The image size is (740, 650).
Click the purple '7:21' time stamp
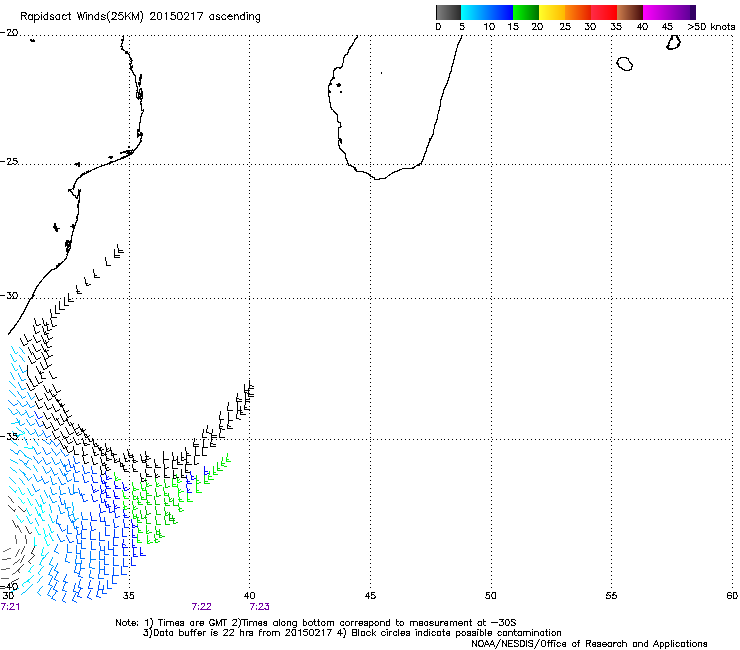coord(10,607)
